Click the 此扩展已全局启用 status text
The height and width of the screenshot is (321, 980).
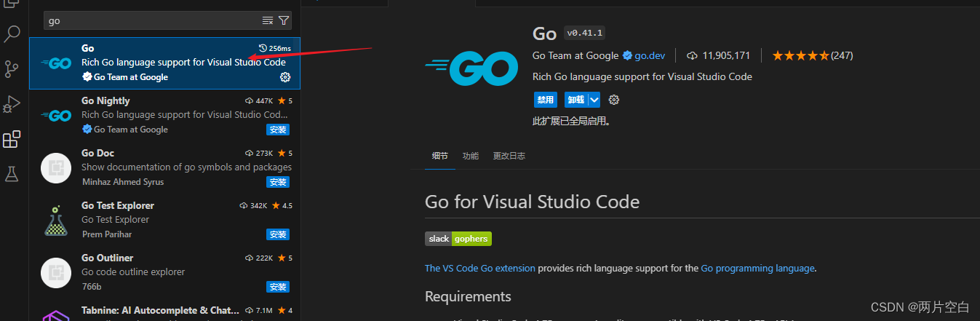point(571,122)
